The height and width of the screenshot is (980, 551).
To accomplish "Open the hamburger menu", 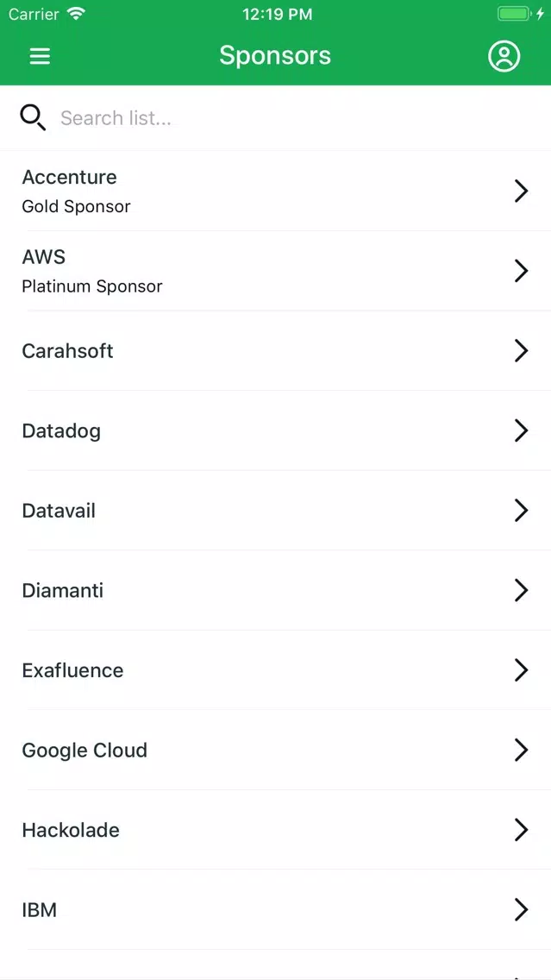I will pos(40,56).
